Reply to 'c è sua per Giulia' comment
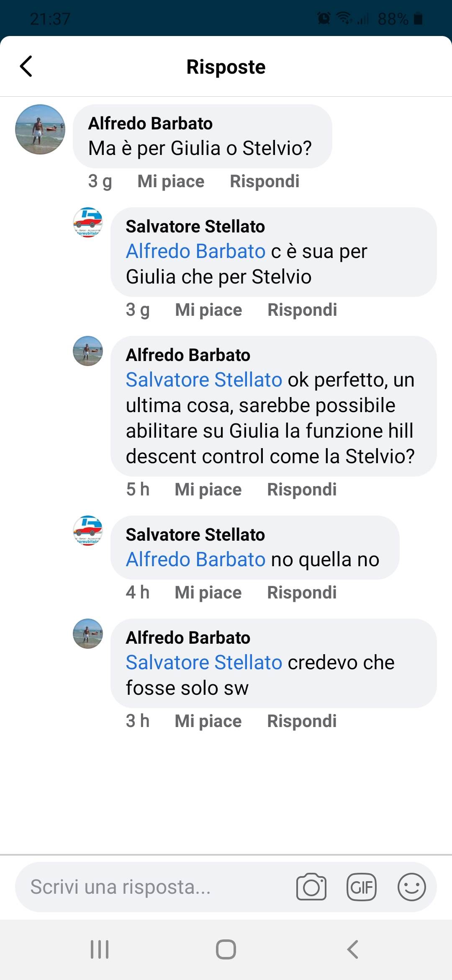Screen dimensions: 452x980 pyautogui.click(x=302, y=310)
